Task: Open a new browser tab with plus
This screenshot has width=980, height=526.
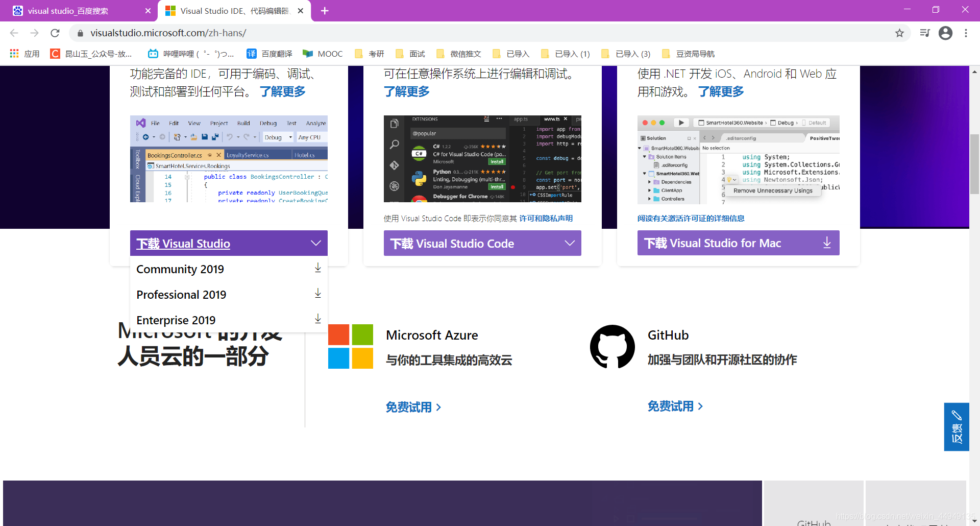Action: pos(325,11)
